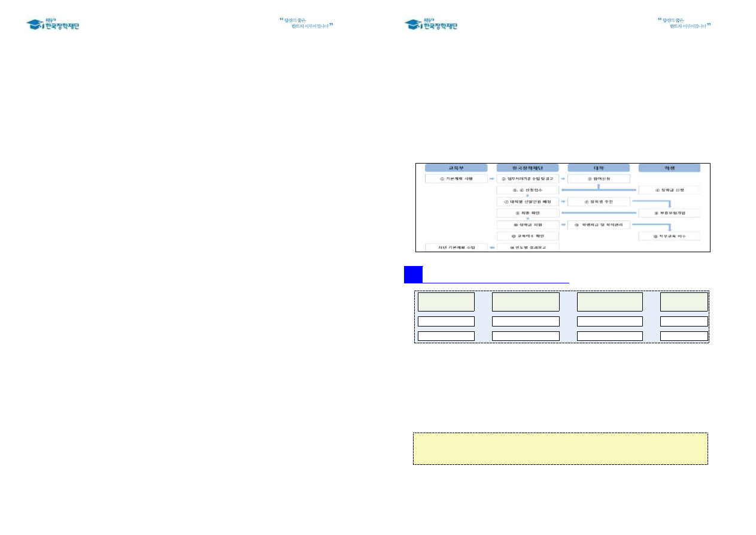
Task: Click the arrow between 기본계획 시행 and 업무처리기준
Action: (x=492, y=179)
